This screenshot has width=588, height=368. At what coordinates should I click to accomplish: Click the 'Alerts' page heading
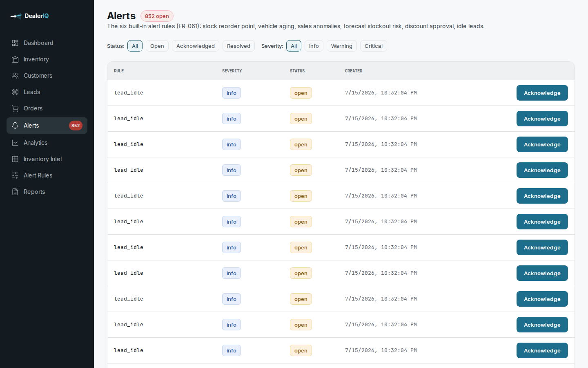coord(121,16)
